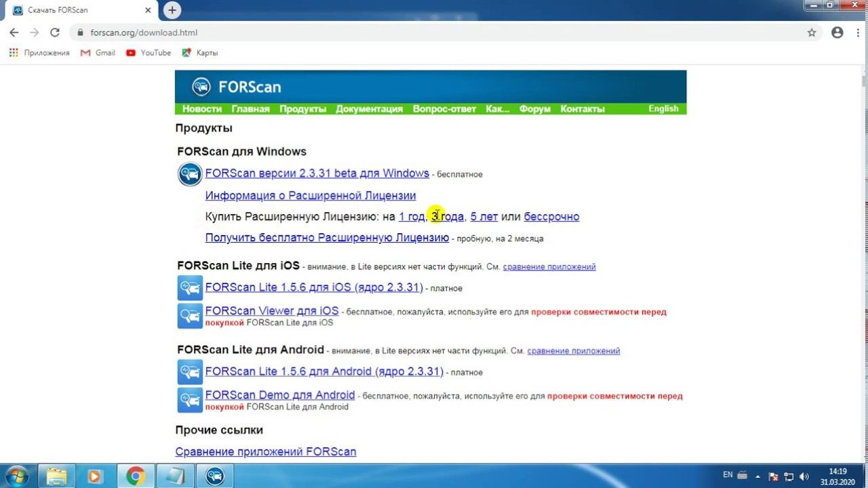Open FORScan Lite 1.5.6 для iOS link

[314, 287]
